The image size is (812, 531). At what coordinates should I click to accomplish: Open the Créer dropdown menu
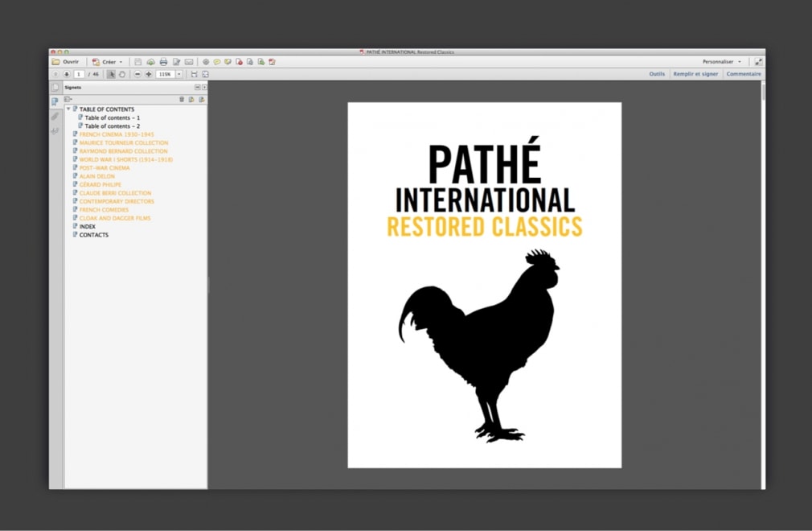[x=109, y=61]
